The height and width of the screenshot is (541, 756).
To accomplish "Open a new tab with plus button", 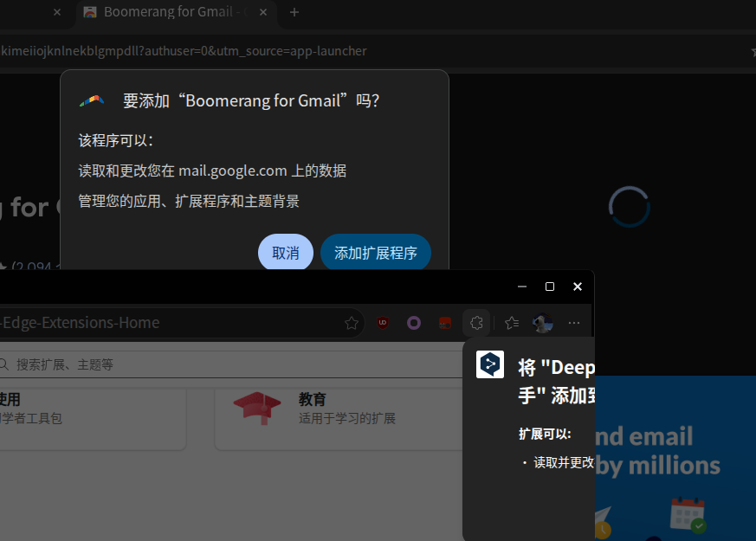I will point(294,12).
